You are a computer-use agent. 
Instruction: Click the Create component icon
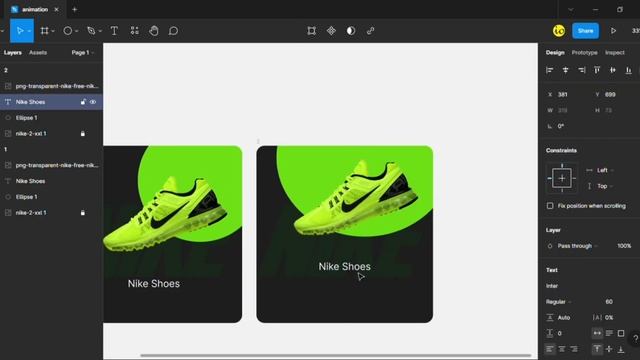pos(331,31)
